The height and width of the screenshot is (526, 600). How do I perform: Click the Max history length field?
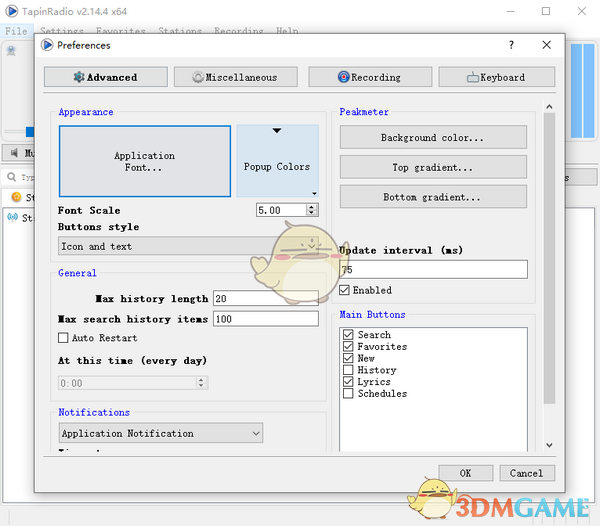pos(266,298)
